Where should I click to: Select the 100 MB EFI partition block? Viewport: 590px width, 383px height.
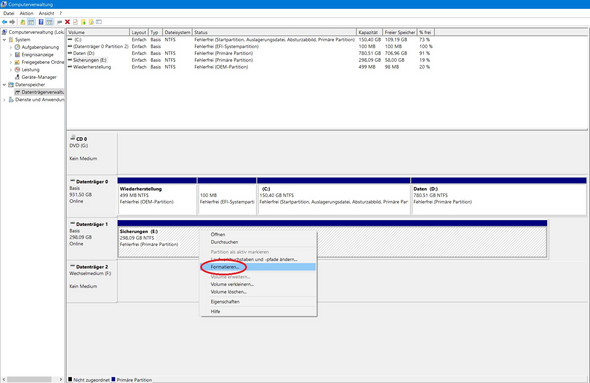pos(227,196)
